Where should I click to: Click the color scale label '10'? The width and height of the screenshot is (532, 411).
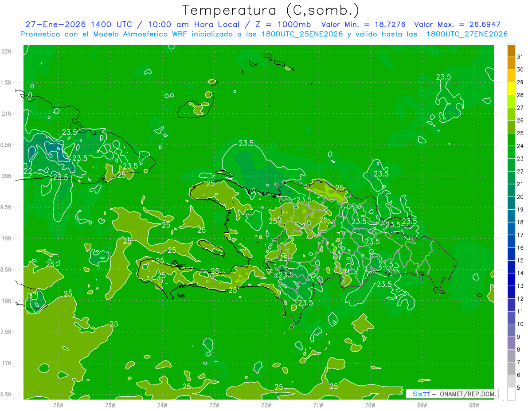tap(520, 324)
